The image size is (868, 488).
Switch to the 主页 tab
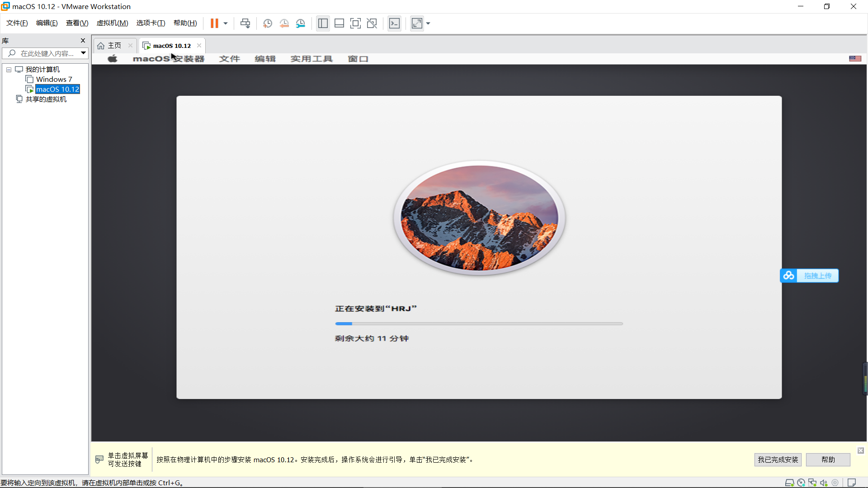pyautogui.click(x=110, y=46)
